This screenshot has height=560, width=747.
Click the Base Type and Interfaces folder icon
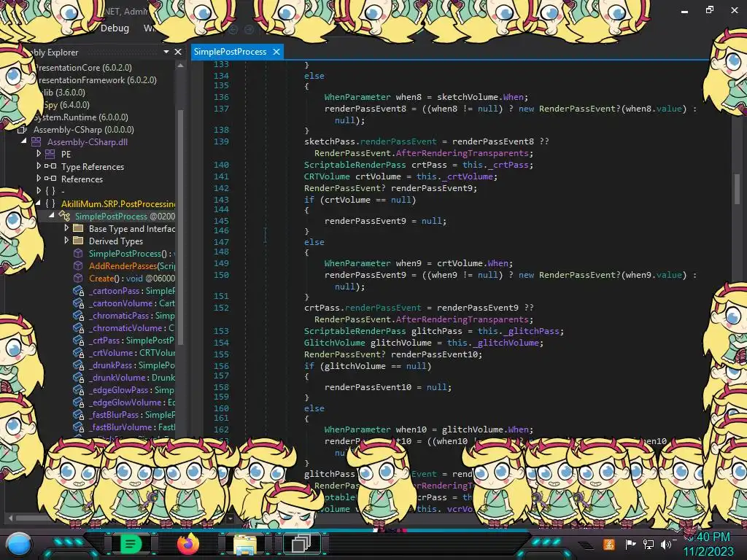[x=78, y=228]
